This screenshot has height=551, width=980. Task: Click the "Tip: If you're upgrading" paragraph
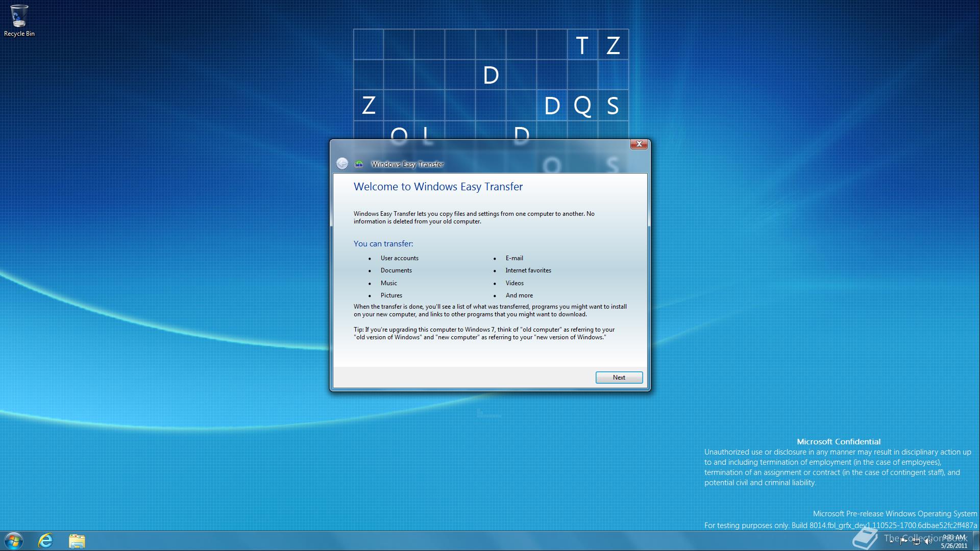pyautogui.click(x=484, y=333)
